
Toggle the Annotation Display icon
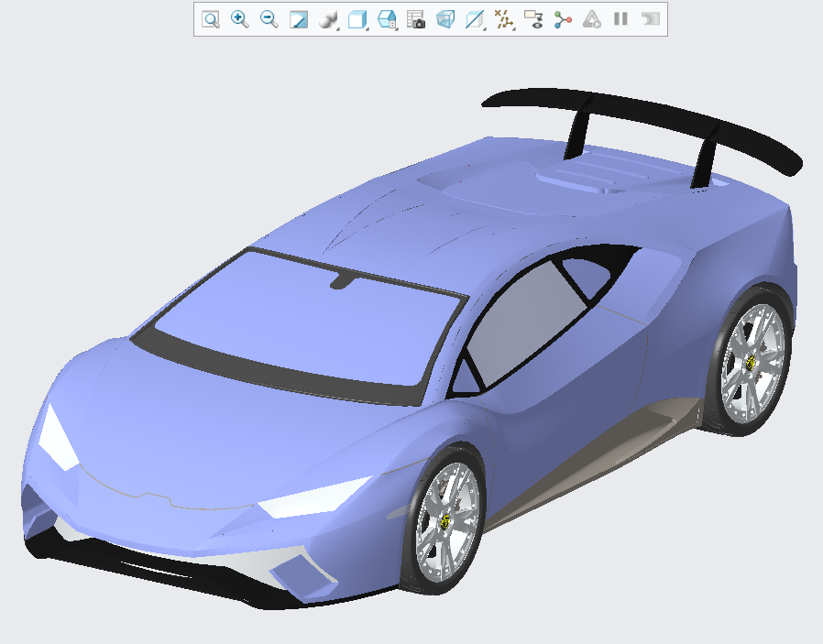(533, 20)
